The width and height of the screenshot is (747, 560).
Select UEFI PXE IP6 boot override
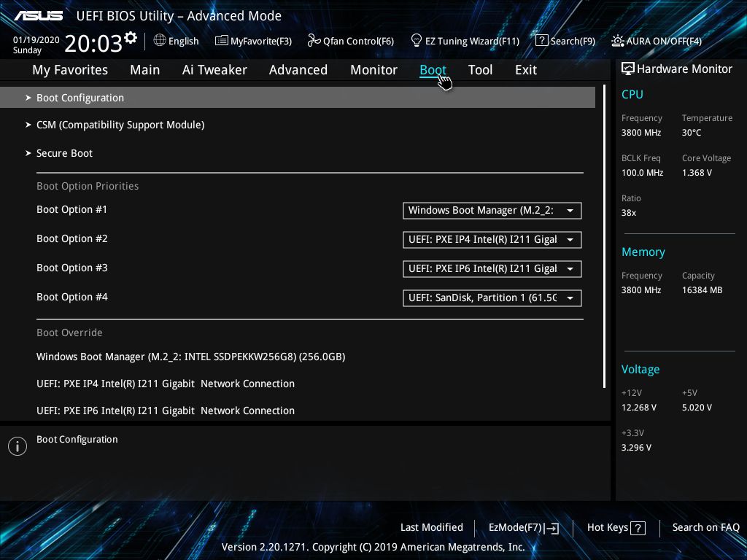point(166,411)
